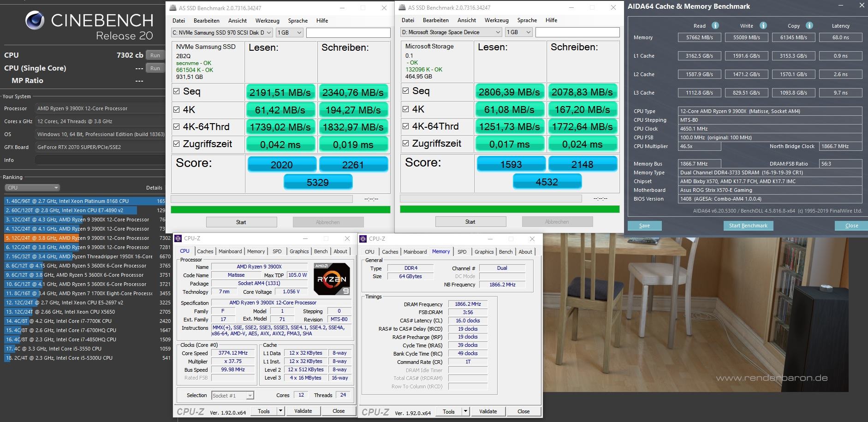
Task: Switch to About tab in CPU-Z Memory window
Action: pyautogui.click(x=525, y=252)
